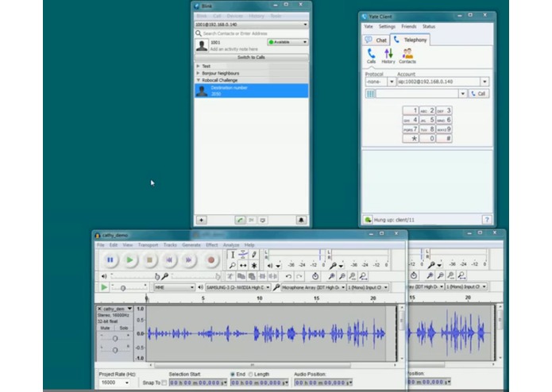Start recording with the red Record button

tap(211, 259)
